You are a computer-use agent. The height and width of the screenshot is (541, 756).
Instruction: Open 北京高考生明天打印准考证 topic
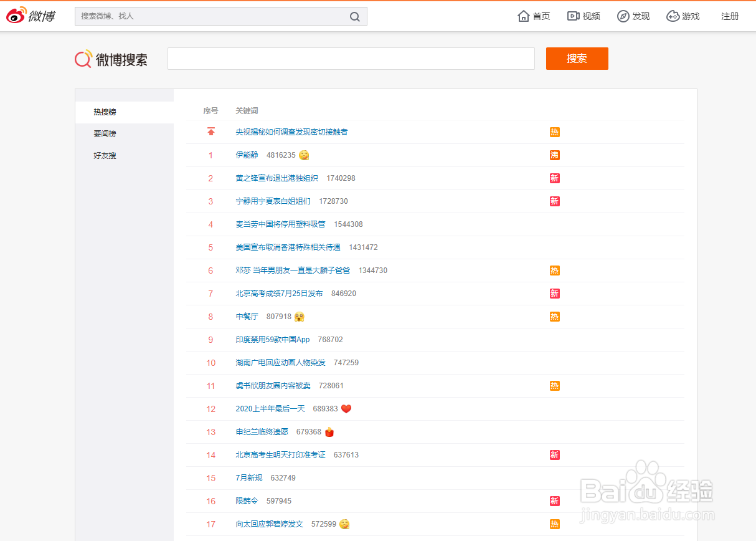(x=280, y=455)
